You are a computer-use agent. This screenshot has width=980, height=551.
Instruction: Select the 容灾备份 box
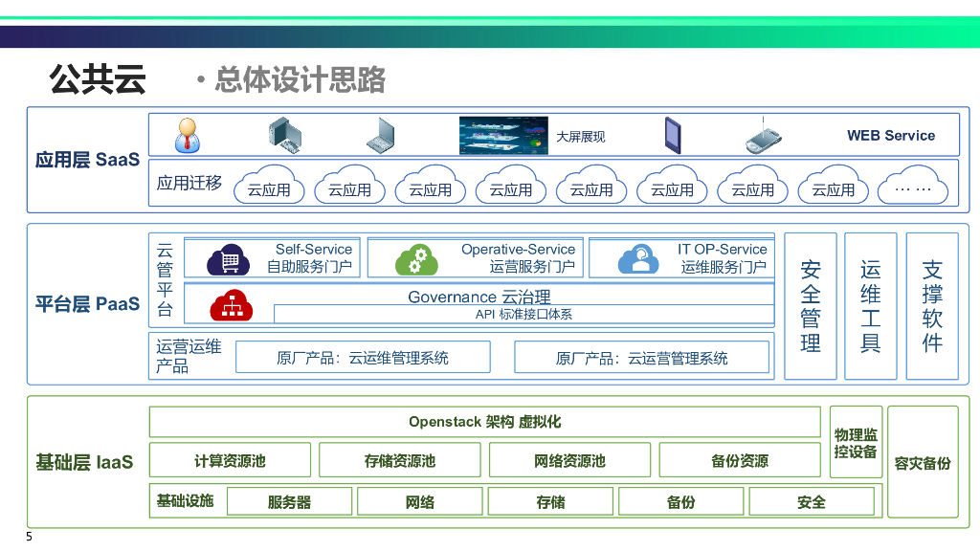tap(924, 462)
